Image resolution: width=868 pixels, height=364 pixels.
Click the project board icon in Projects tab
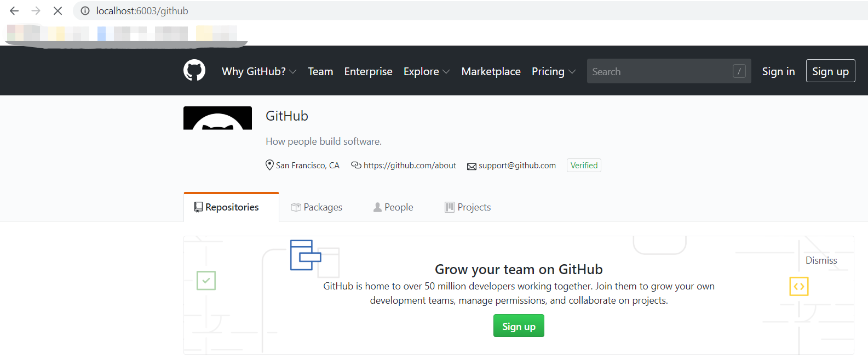point(450,207)
